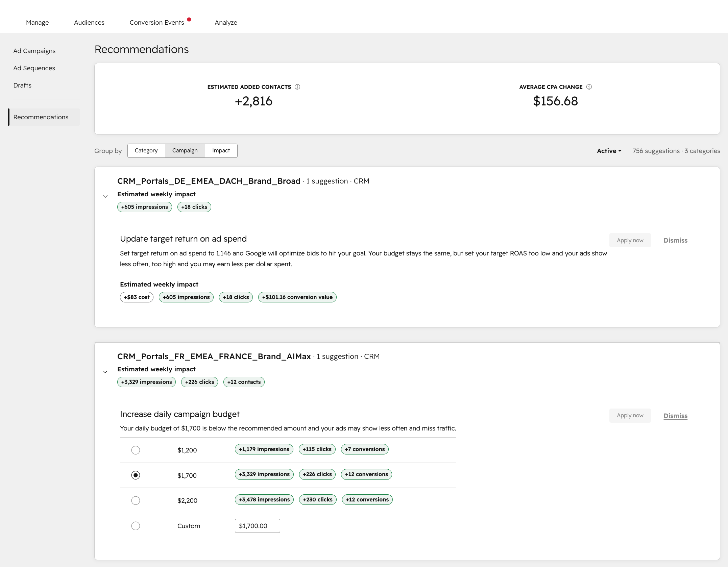The image size is (728, 567).
Task: Open the Analyze tab
Action: click(226, 22)
